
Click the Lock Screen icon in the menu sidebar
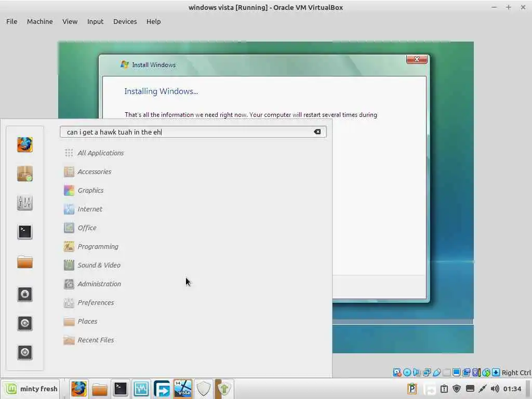[25, 294]
